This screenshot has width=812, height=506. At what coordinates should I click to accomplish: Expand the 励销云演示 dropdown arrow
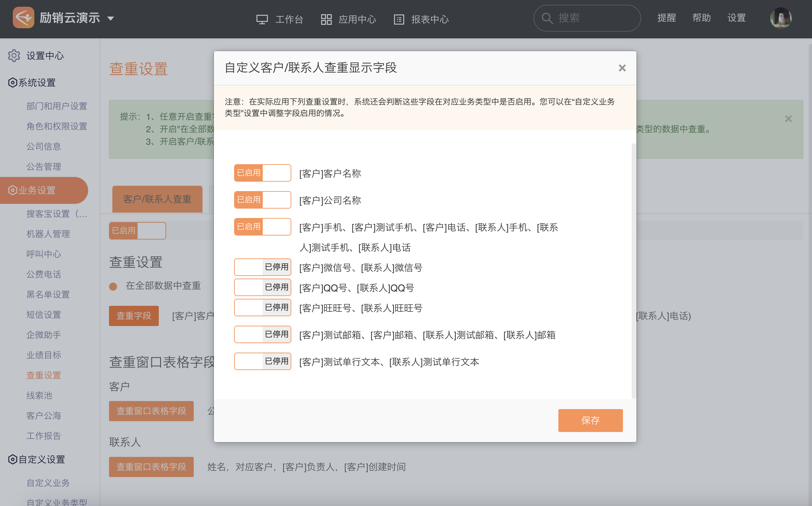tap(111, 19)
